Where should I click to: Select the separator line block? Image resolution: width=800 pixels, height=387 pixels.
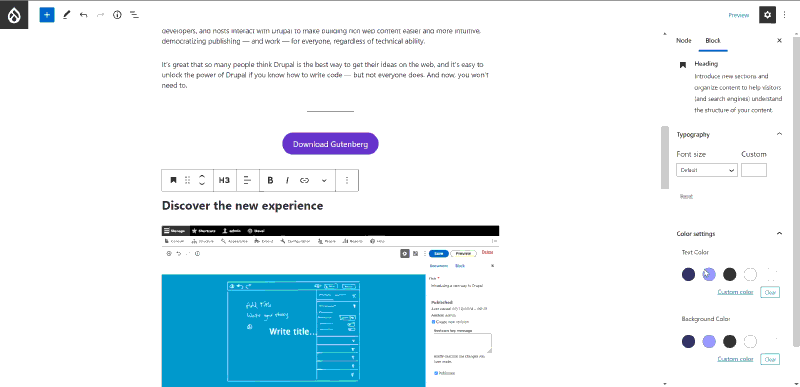coord(330,111)
